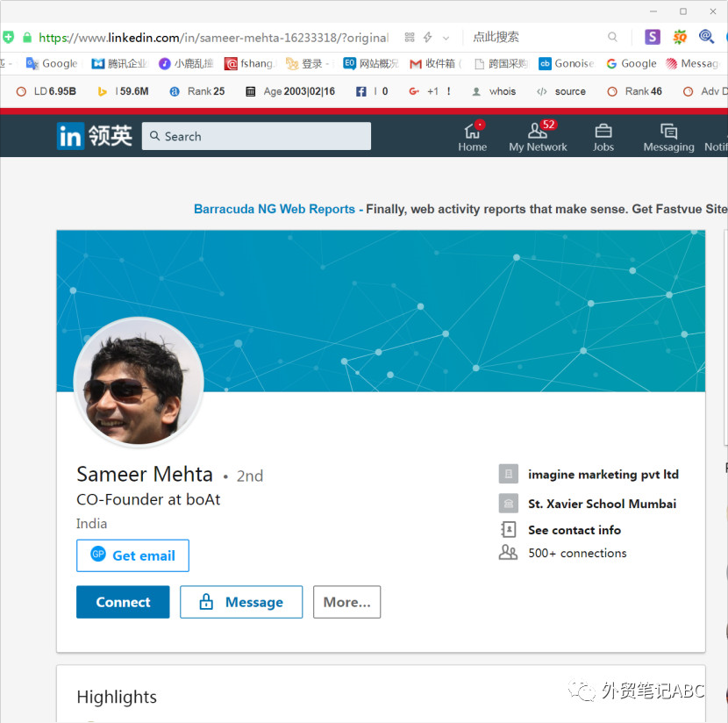Open the Google bookmark with G logo
728x723 pixels.
(x=632, y=64)
